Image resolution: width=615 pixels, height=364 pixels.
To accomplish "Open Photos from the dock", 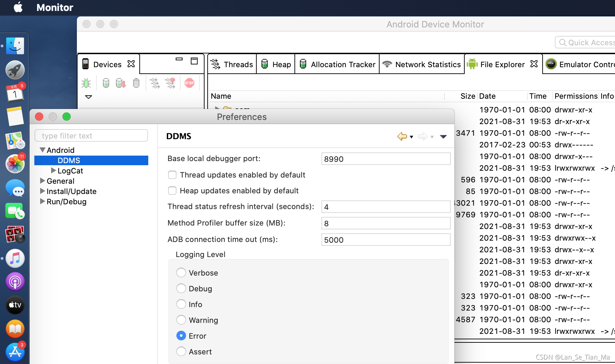I will click(x=15, y=164).
